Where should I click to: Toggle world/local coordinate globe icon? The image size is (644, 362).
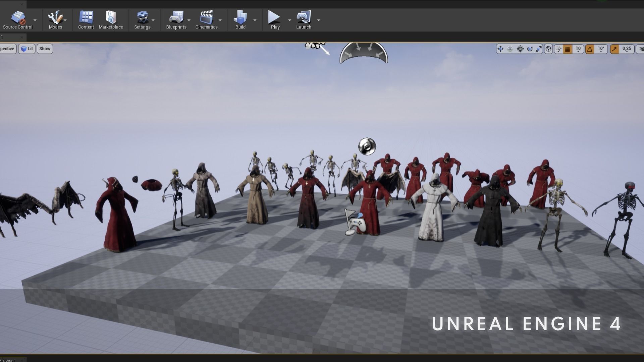tap(548, 49)
